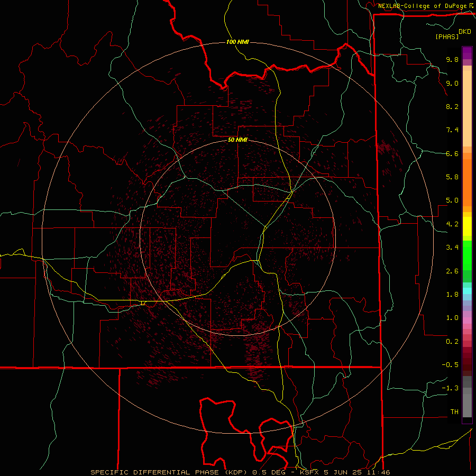Click the 2.6 value on the color scale
This screenshot has width=476, height=476.
pos(452,271)
